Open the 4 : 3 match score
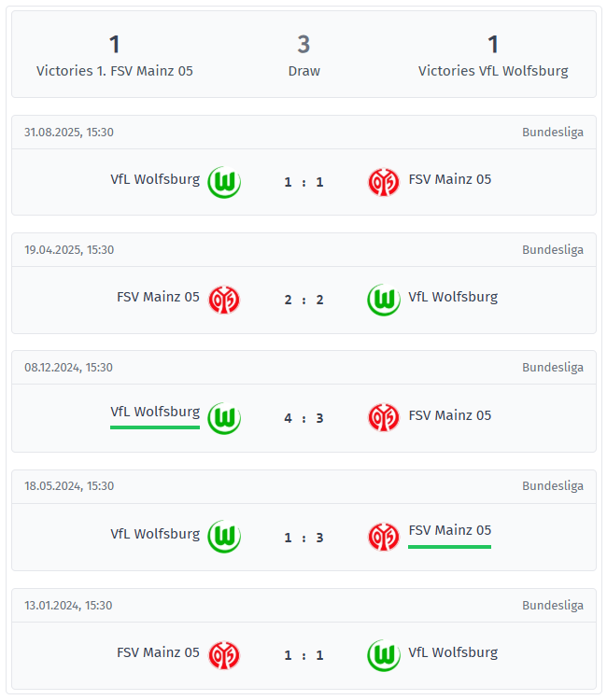The image size is (607, 700). click(303, 418)
